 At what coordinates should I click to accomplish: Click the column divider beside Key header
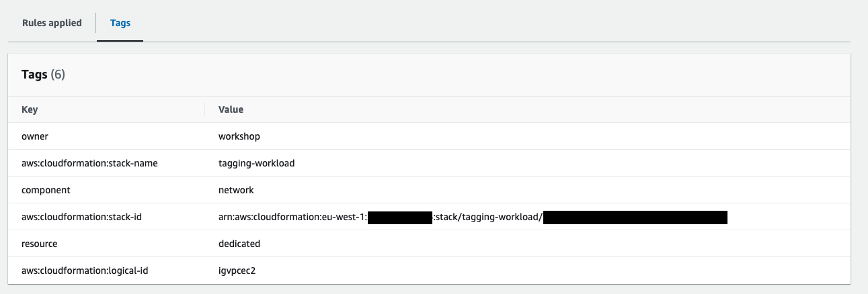[205, 109]
